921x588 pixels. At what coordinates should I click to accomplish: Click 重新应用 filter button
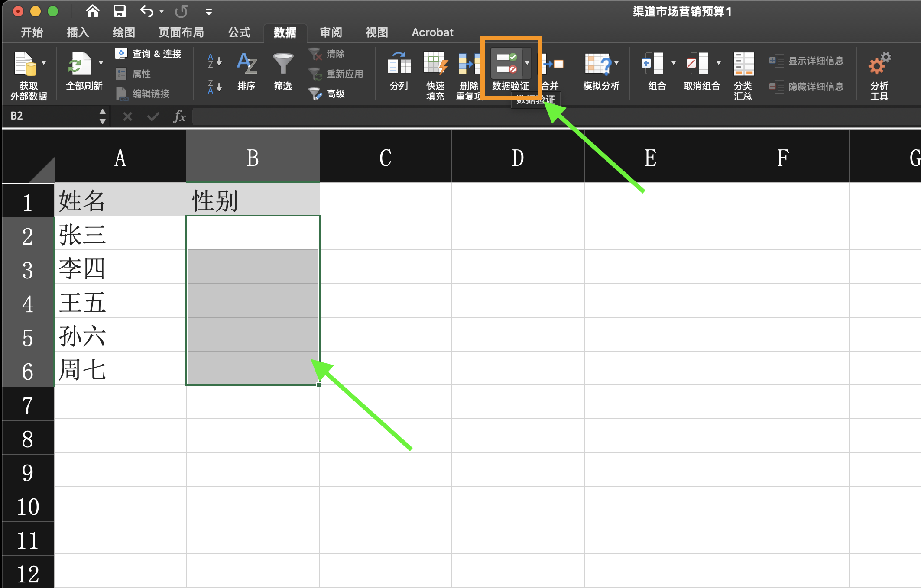pos(336,74)
